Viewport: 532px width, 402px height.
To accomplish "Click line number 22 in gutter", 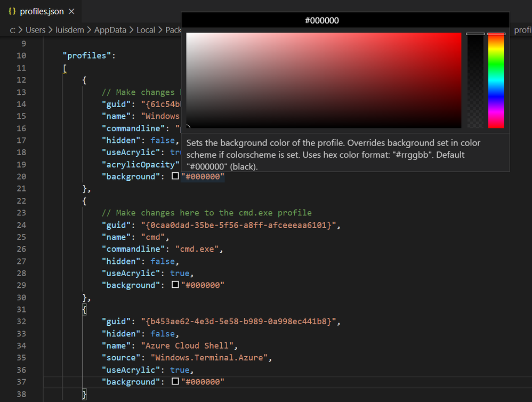I will tap(21, 201).
